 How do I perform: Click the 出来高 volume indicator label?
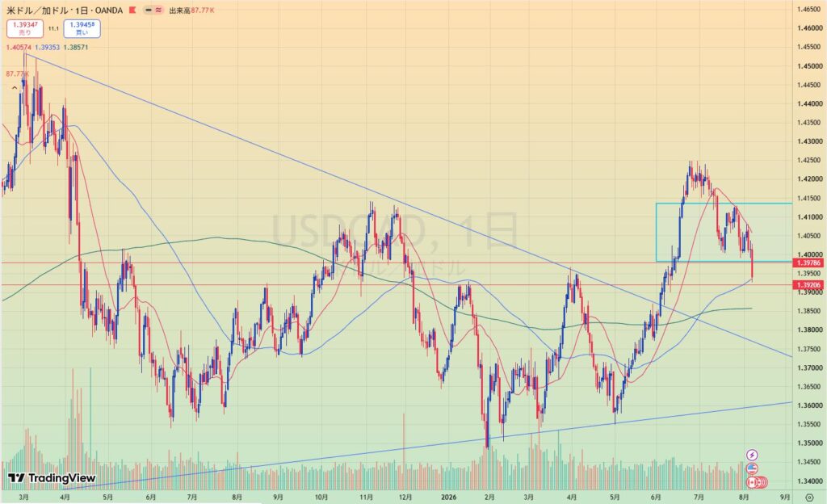pos(180,10)
